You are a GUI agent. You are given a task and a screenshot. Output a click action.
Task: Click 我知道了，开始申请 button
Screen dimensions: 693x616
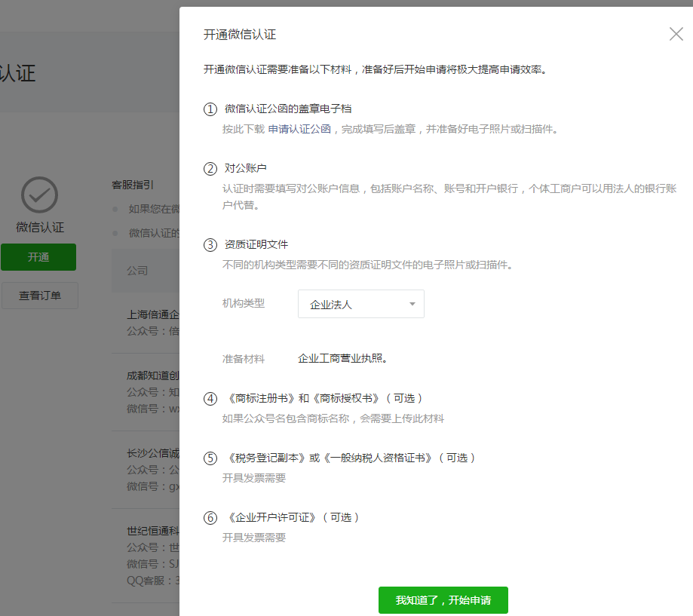pyautogui.click(x=443, y=600)
